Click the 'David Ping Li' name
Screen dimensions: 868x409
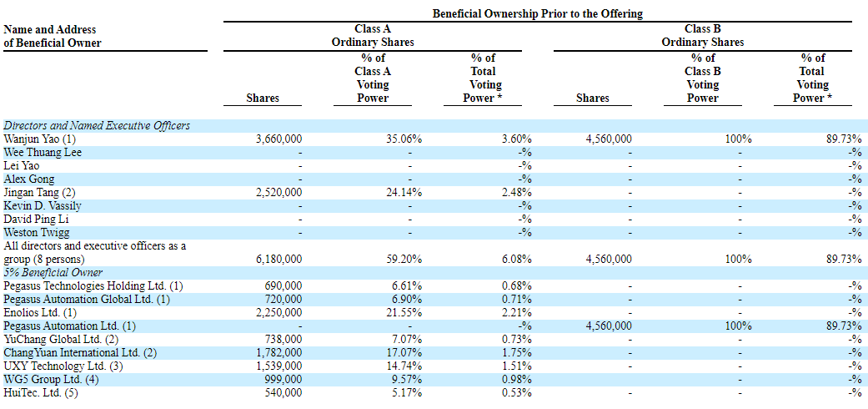pos(36,219)
